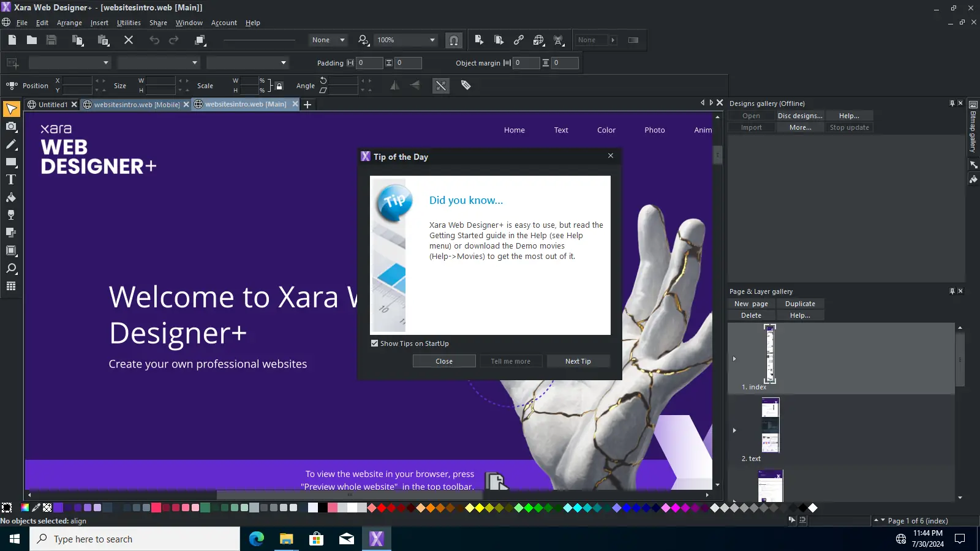This screenshot has height=551, width=980.
Task: Open the Arrange menu
Action: (69, 23)
